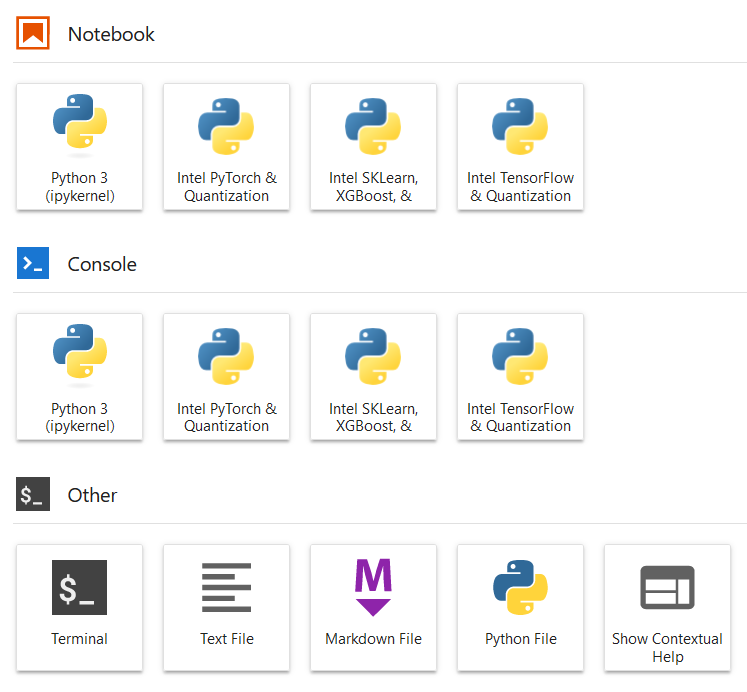This screenshot has height=692, width=747.
Task: Click the blue Console section prompt icon
Action: point(33,264)
